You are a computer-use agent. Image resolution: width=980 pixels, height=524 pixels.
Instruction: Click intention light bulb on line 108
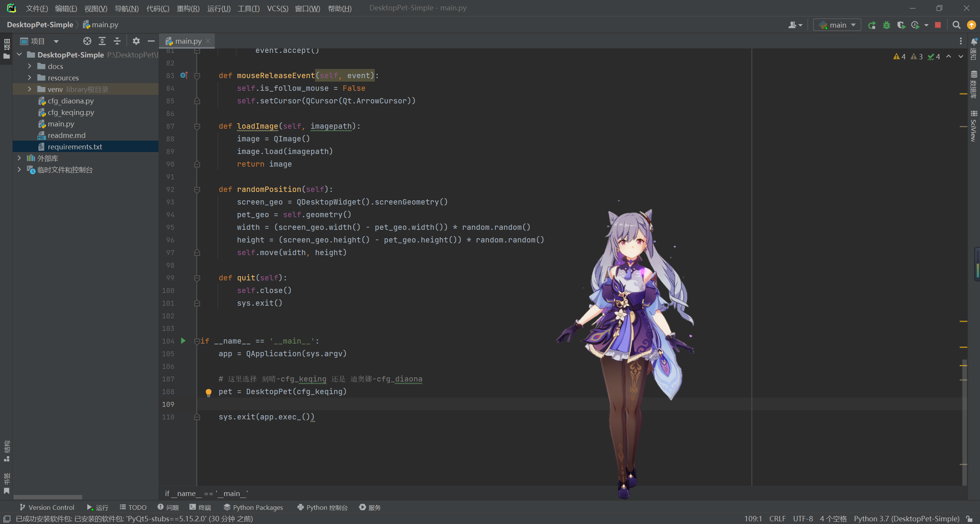point(209,392)
